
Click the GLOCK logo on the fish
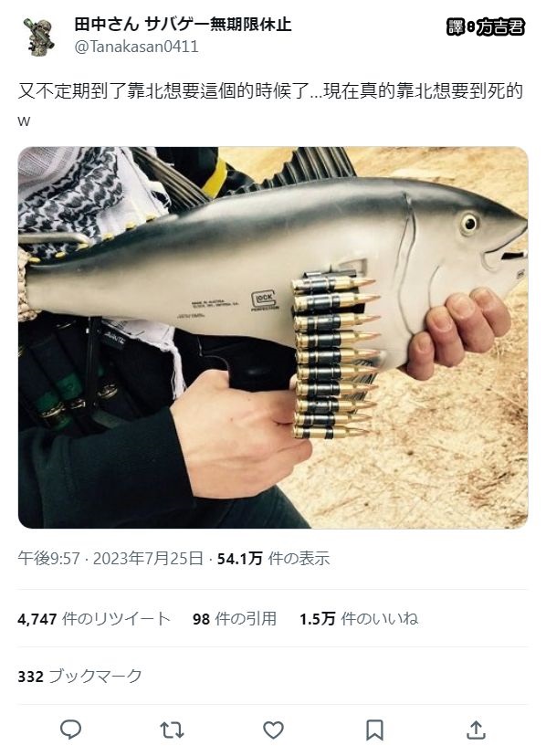264,299
